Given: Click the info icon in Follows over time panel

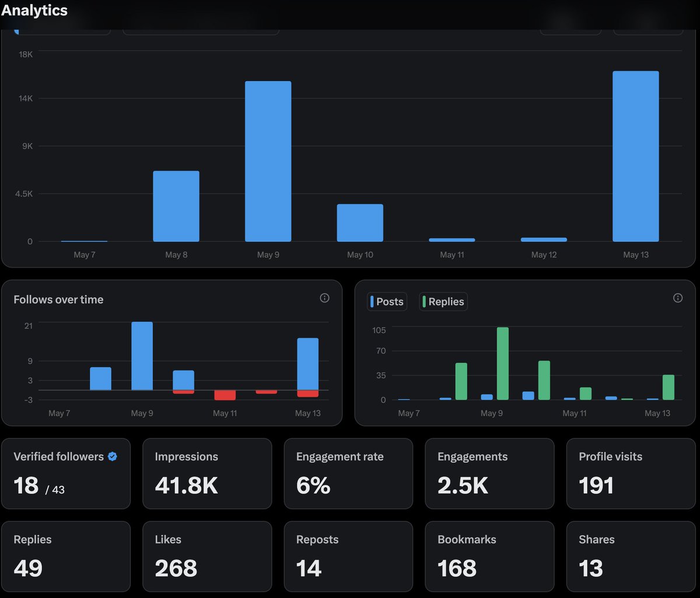Looking at the screenshot, I should pyautogui.click(x=325, y=298).
